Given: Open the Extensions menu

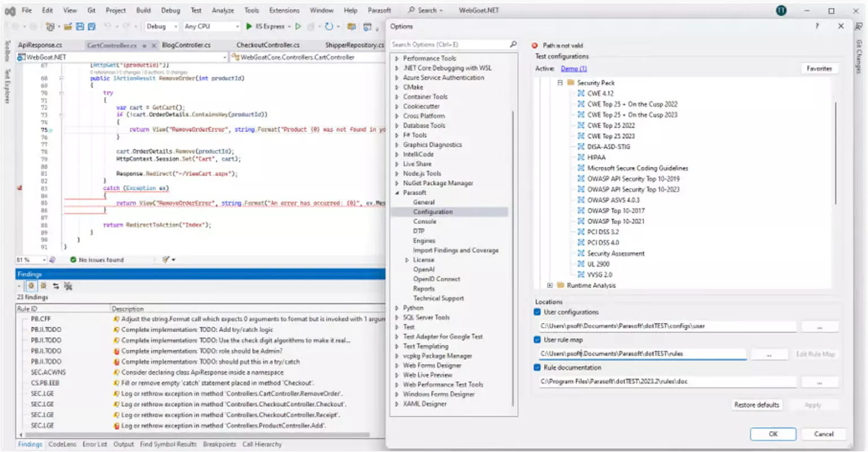Looking at the screenshot, I should click(284, 10).
